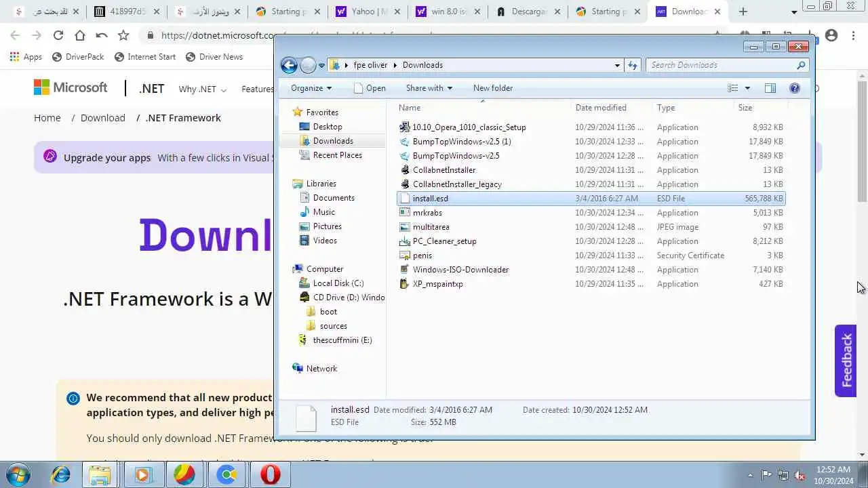Click the Change your view icon
The width and height of the screenshot is (868, 488).
pos(733,88)
